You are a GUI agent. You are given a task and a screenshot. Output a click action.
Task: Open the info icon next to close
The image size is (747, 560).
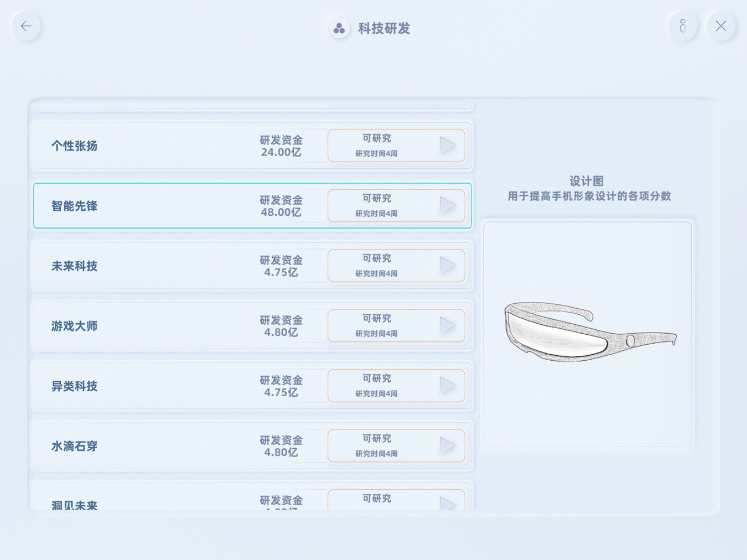tap(683, 26)
